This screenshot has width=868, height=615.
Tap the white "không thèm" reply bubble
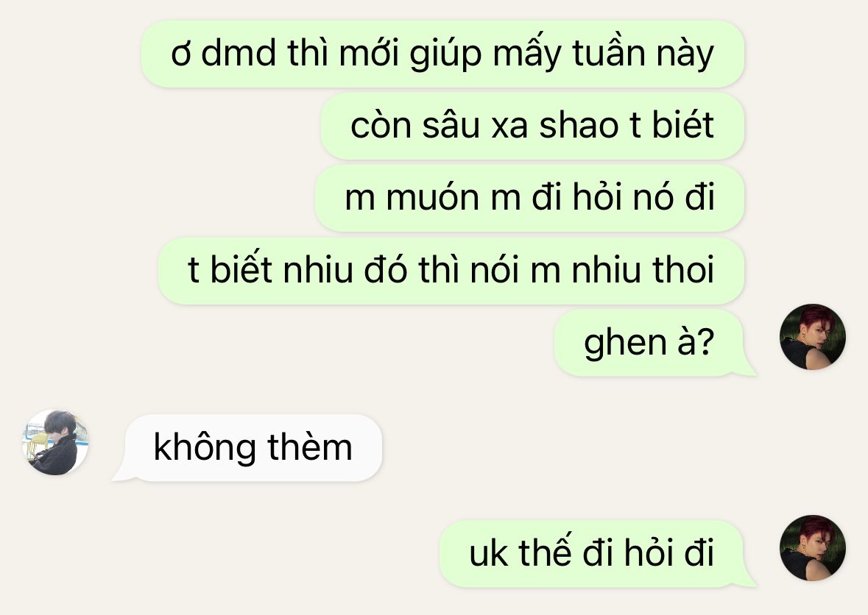pyautogui.click(x=247, y=448)
